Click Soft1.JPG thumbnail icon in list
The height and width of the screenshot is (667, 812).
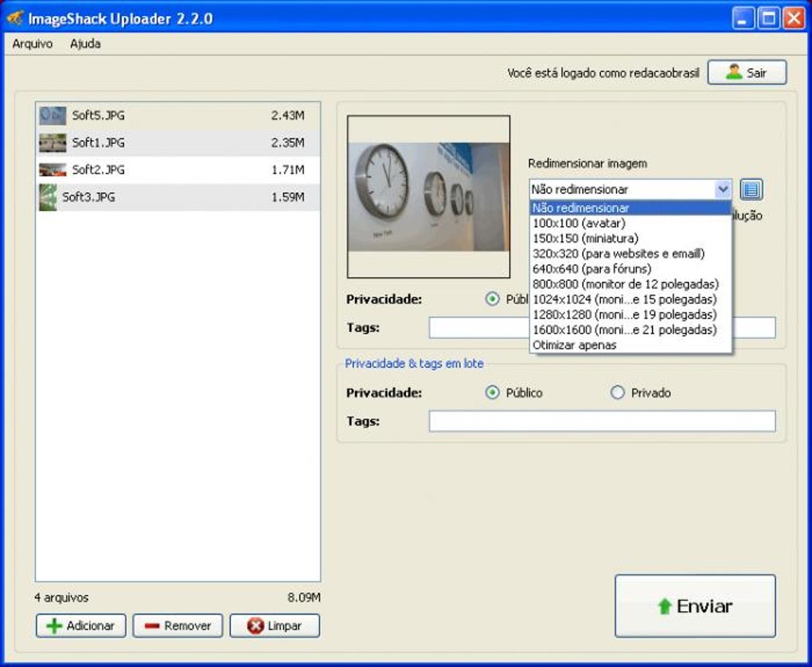pyautogui.click(x=53, y=143)
